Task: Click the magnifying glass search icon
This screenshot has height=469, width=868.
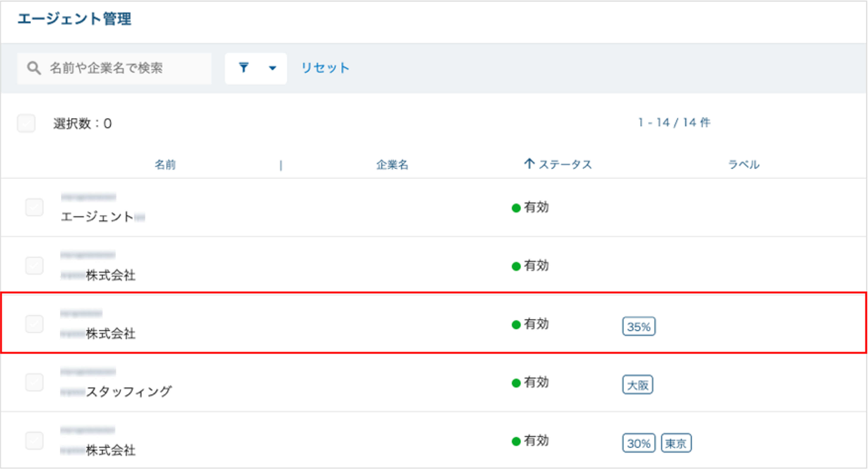Action: click(34, 68)
